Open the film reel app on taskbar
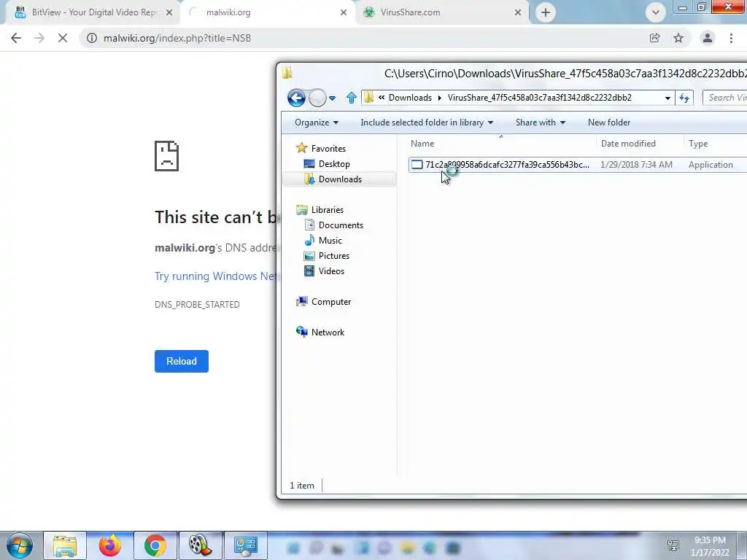Viewport: 747px width, 560px height. click(x=200, y=545)
